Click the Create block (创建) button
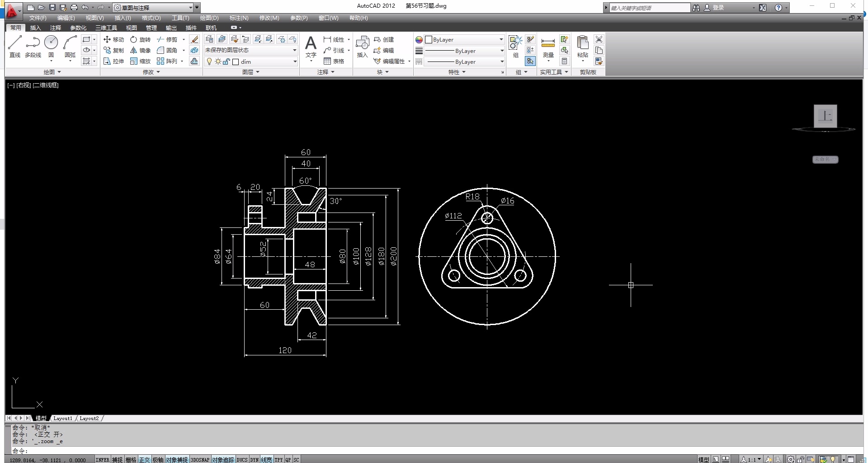 tap(384, 39)
